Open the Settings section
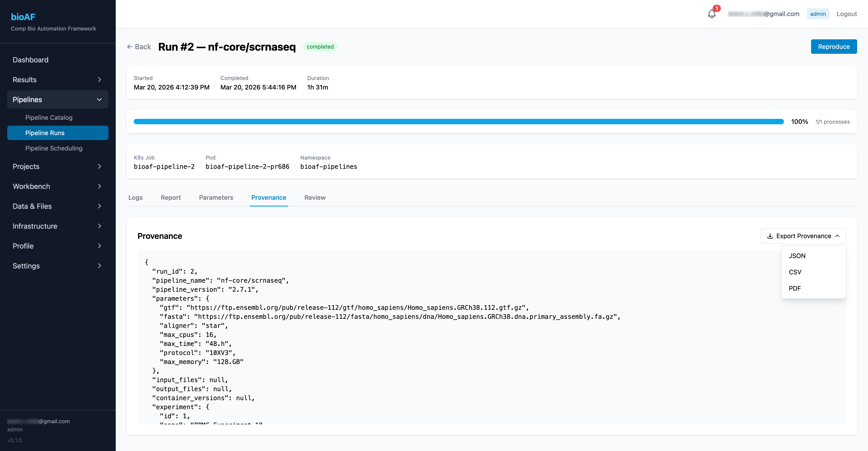 [58, 266]
